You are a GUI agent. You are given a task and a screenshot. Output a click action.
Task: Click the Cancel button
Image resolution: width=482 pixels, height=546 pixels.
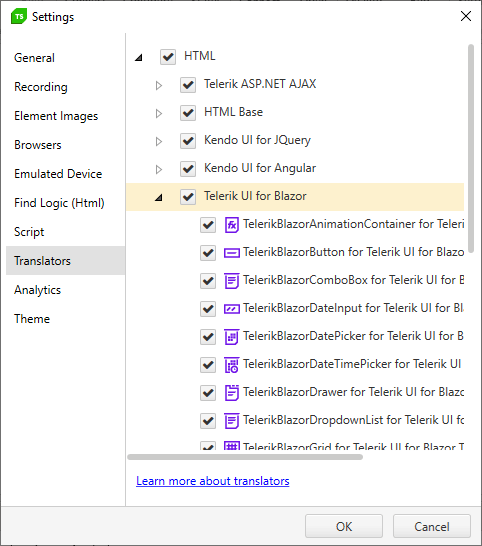tap(432, 526)
